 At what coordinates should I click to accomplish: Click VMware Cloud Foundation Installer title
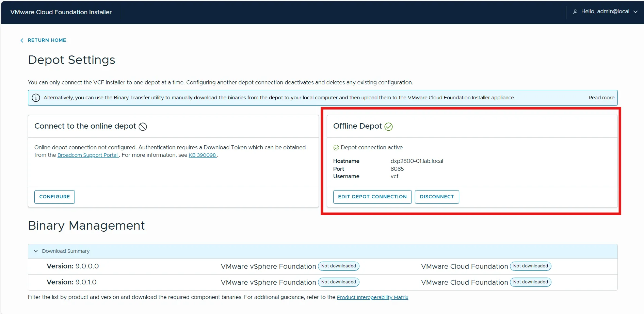tap(61, 12)
